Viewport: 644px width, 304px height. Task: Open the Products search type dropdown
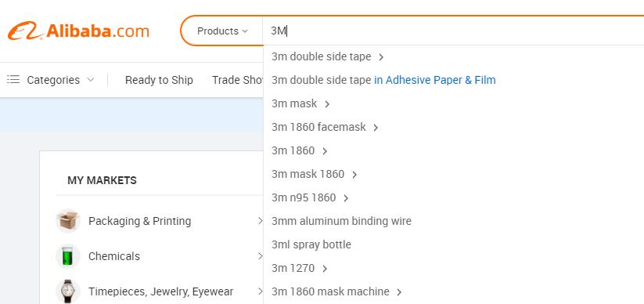(222, 31)
